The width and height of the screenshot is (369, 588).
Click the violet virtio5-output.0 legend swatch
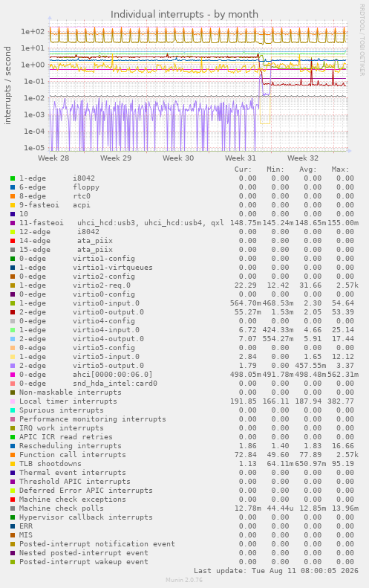point(13,366)
